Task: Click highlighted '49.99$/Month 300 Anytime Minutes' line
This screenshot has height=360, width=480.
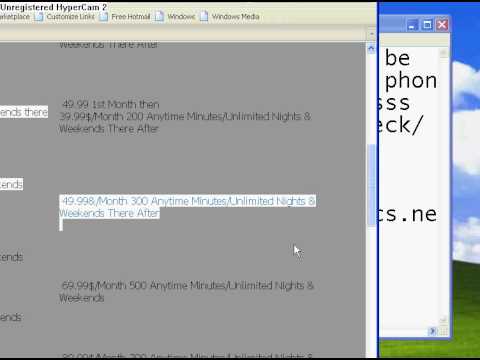Action: (188, 201)
